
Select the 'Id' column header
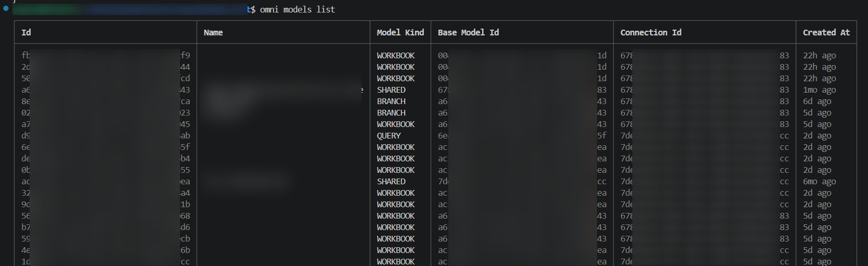[x=26, y=32]
